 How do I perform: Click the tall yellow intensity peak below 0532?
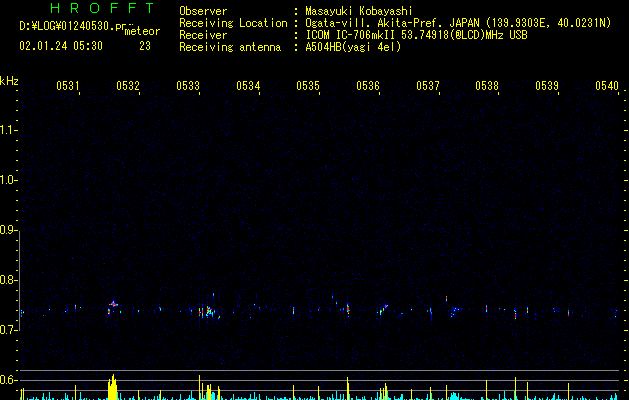pyautogui.click(x=113, y=387)
